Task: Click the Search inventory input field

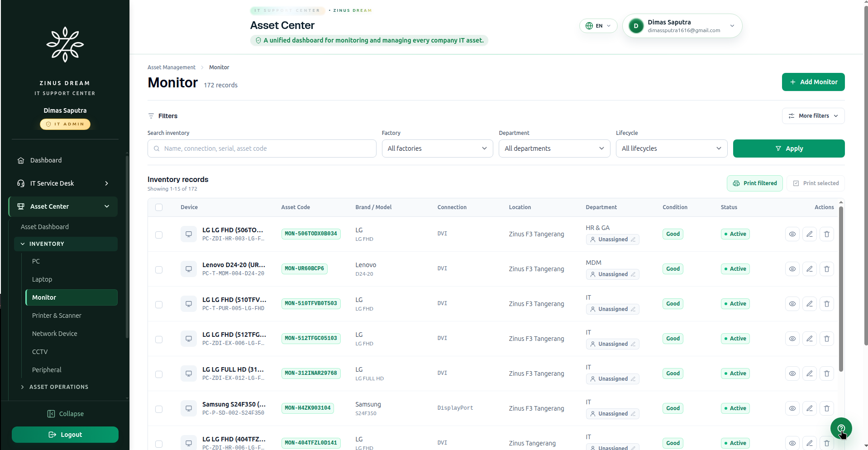Action: tap(262, 148)
